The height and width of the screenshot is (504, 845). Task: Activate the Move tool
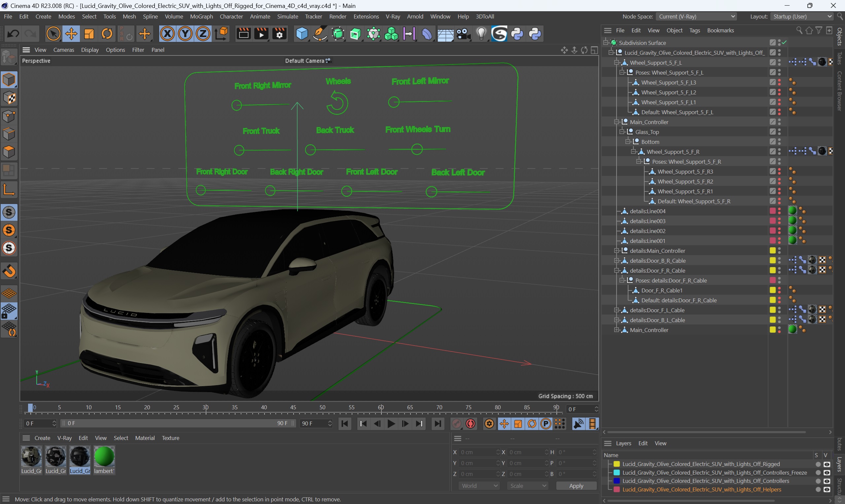71,34
